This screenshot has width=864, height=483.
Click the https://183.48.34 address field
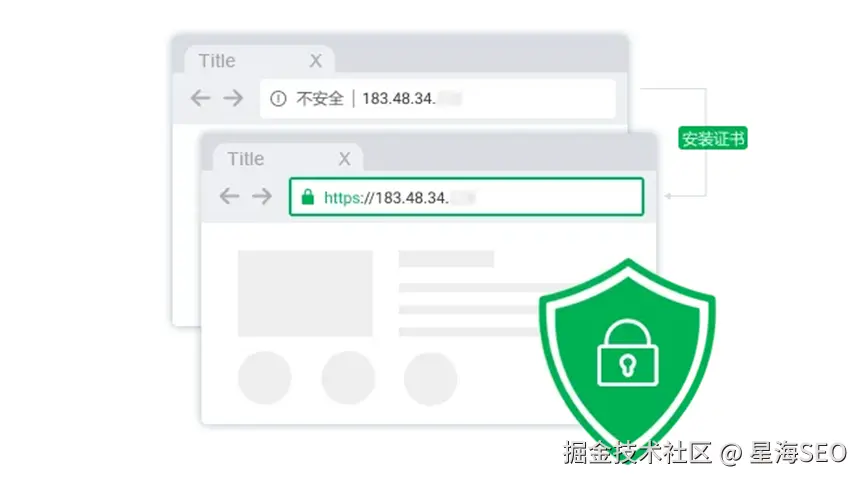pyautogui.click(x=466, y=197)
